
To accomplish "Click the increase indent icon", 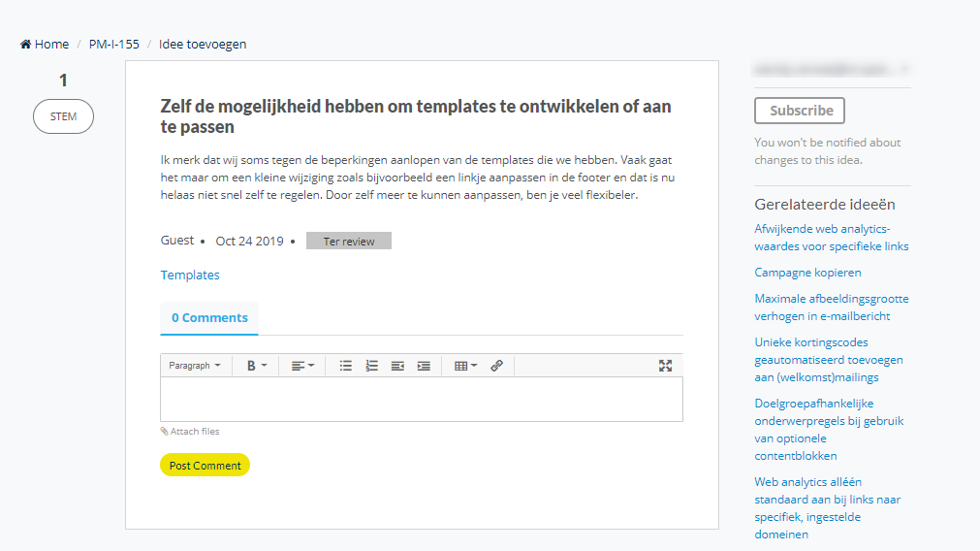I will click(424, 366).
